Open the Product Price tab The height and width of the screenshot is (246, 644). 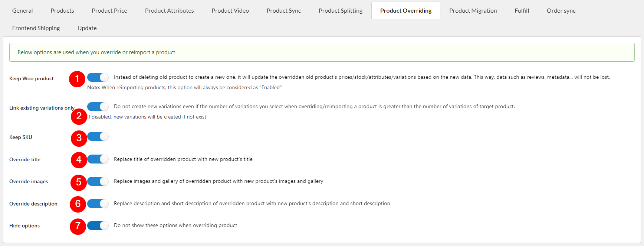(109, 10)
